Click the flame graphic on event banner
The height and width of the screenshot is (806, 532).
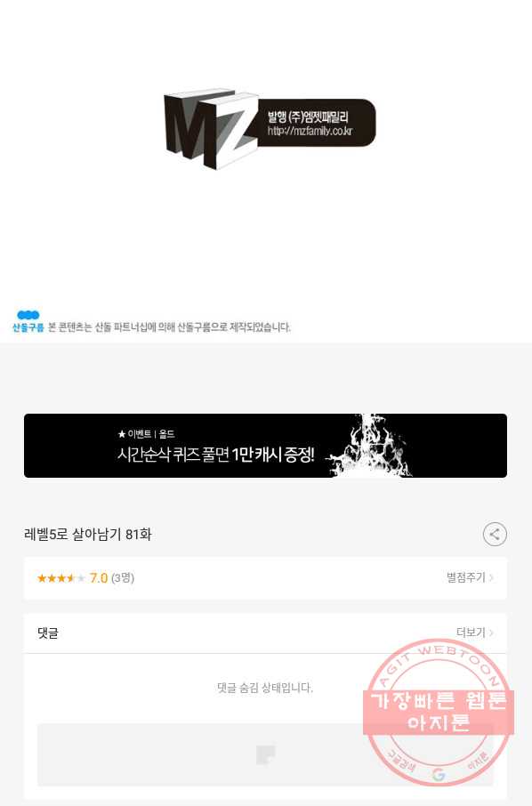[371, 446]
